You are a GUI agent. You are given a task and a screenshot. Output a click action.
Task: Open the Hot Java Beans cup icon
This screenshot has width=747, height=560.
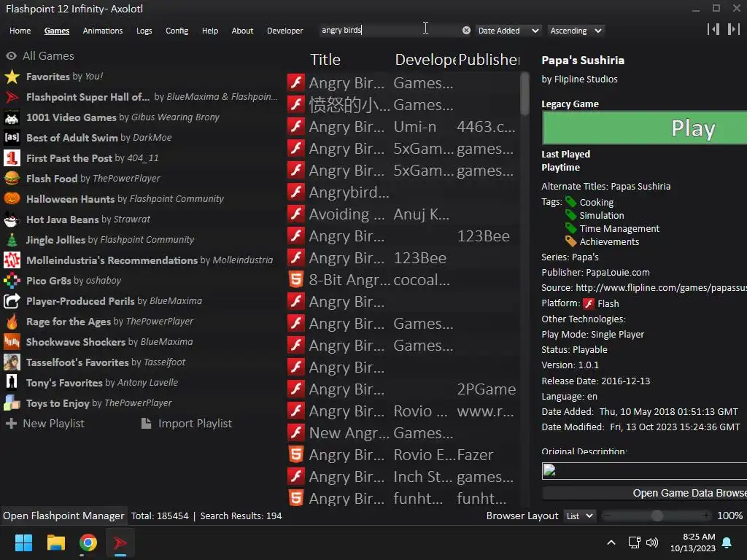[x=12, y=219]
